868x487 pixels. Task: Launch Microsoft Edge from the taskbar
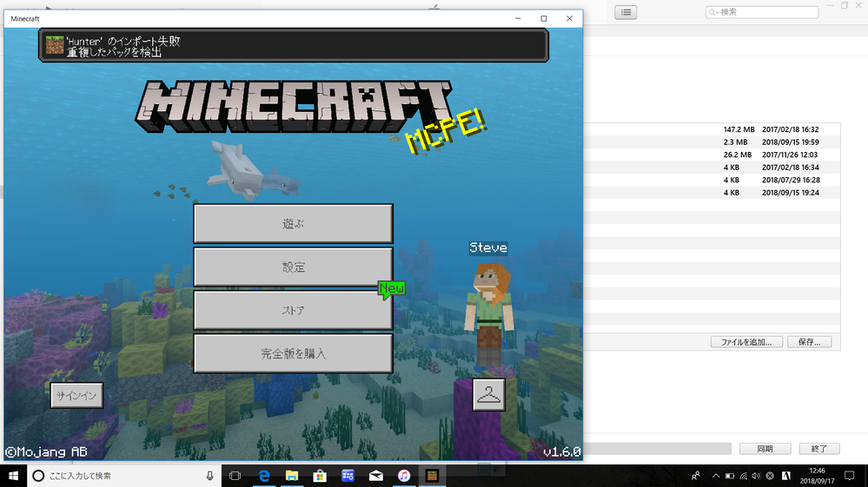pos(264,476)
